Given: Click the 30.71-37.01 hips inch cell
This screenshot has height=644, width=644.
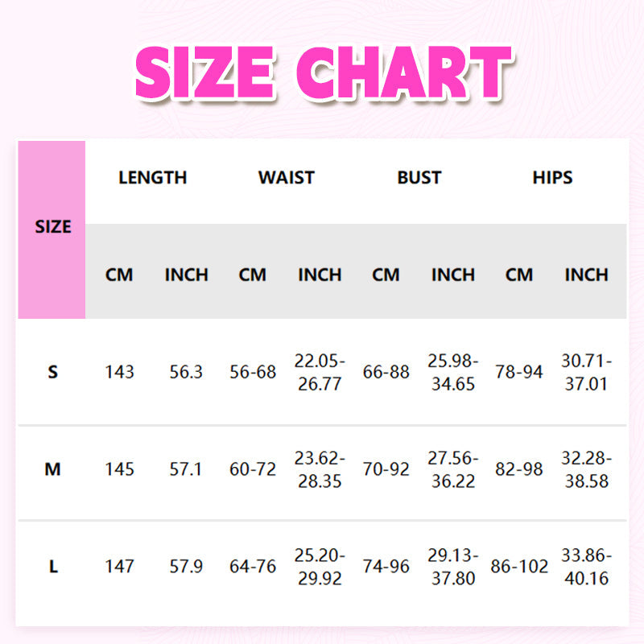Looking at the screenshot, I should (586, 372).
